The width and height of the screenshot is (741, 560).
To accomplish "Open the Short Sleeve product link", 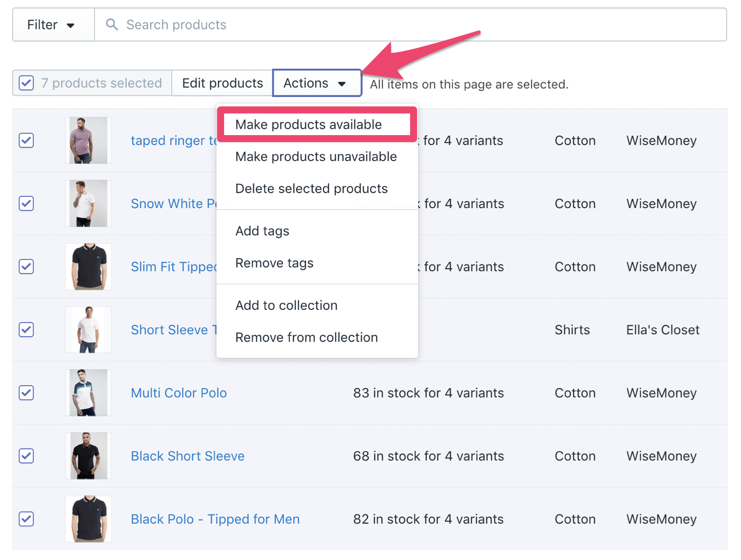I will [x=174, y=330].
